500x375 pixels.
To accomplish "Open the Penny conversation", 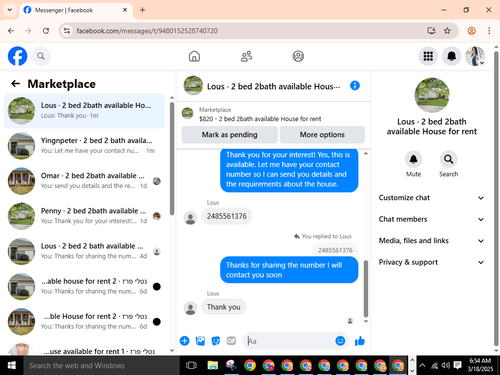I will (x=84, y=216).
